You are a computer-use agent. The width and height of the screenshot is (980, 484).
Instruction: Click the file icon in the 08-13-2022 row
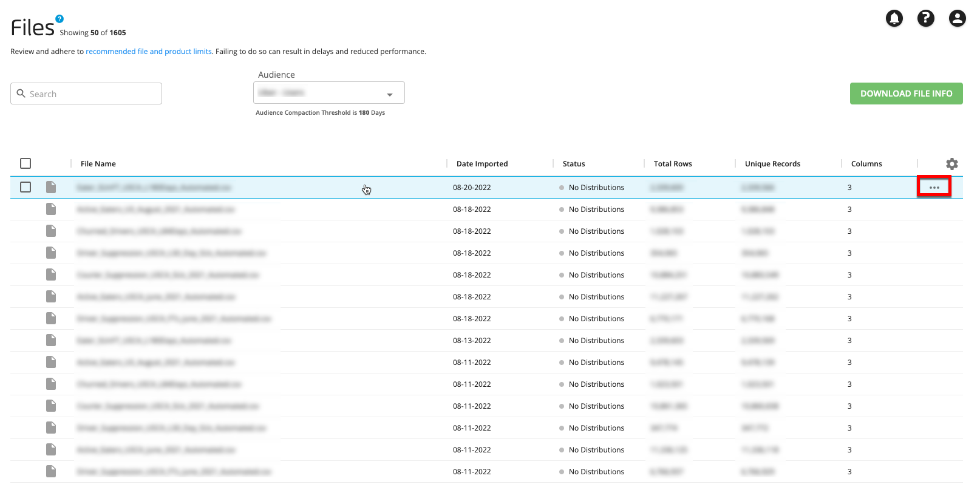point(51,341)
